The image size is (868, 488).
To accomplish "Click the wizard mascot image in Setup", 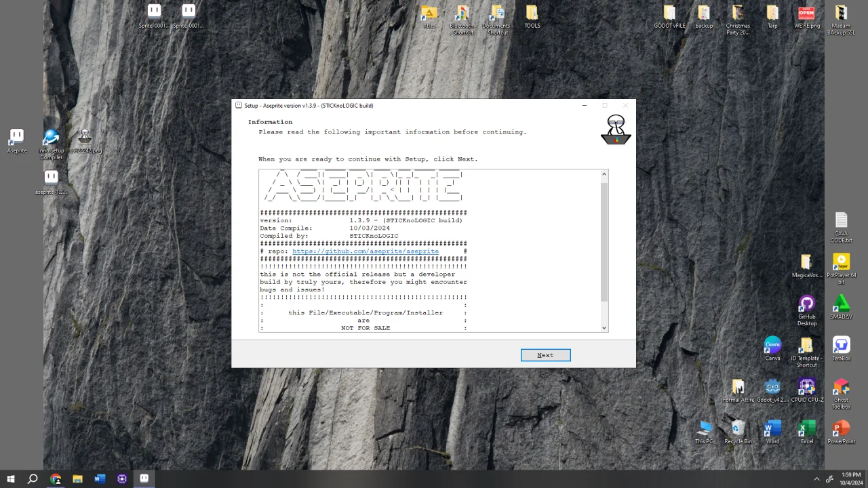I will (616, 129).
